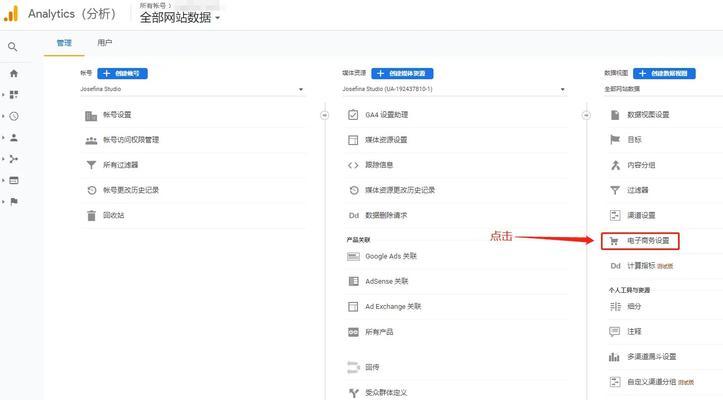723x400 pixels.
Task: Click layout icon for 媒体资源设置
Action: 353,140
